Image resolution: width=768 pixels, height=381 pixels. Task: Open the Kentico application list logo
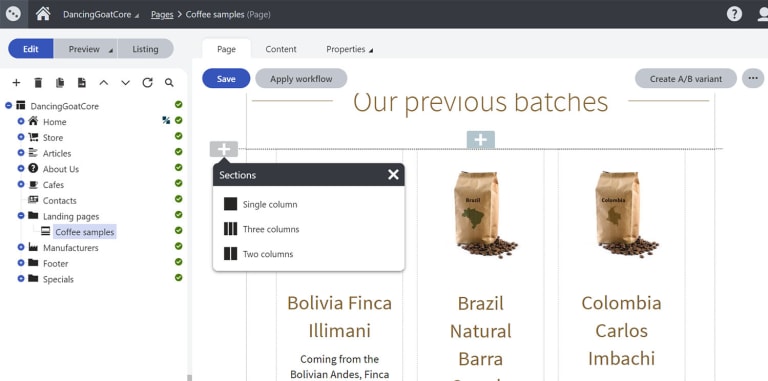13,14
